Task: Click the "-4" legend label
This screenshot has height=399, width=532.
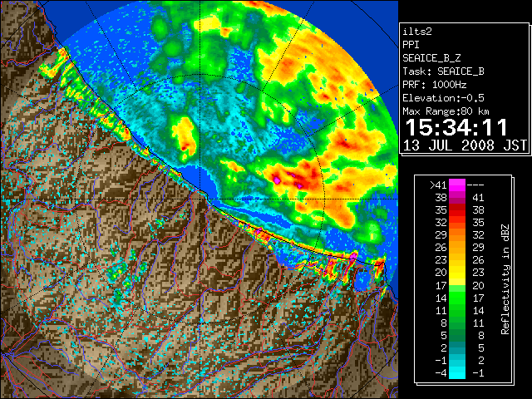Action: coord(441,373)
